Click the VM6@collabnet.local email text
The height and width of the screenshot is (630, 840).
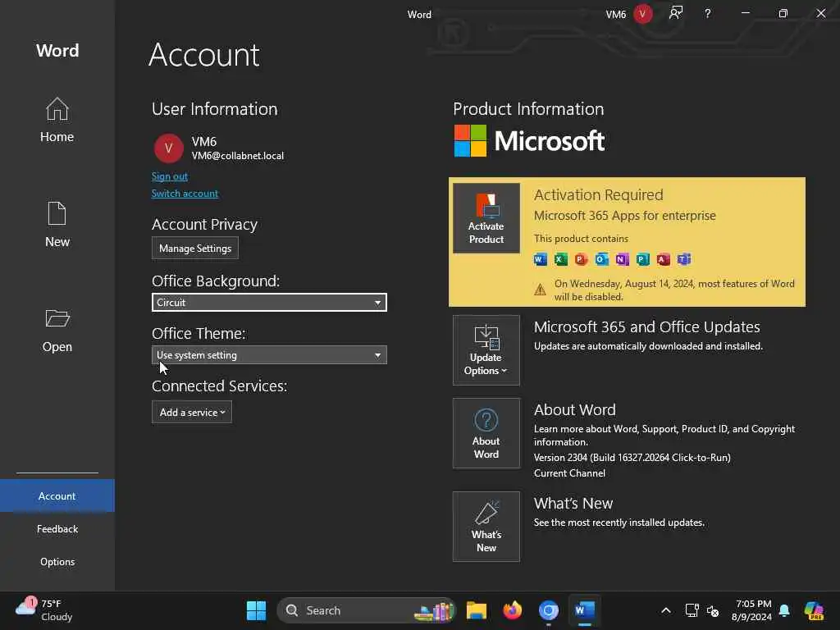238,156
